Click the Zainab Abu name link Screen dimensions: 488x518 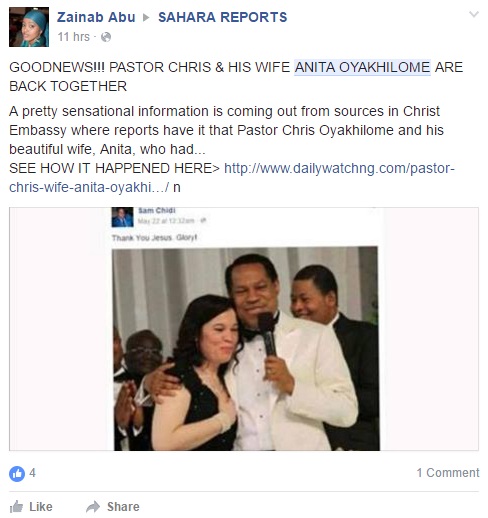tap(96, 17)
